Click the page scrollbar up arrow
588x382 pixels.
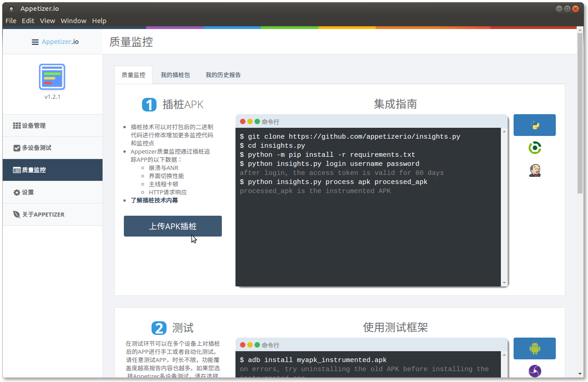tap(580, 29)
